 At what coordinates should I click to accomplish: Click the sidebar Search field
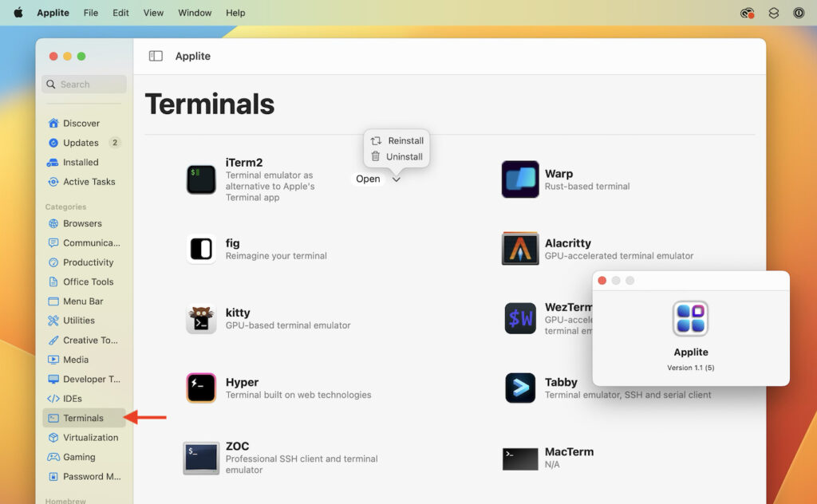click(83, 84)
